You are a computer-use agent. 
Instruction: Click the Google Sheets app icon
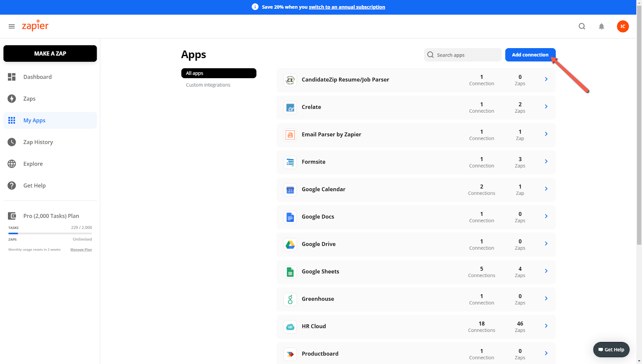pos(290,272)
